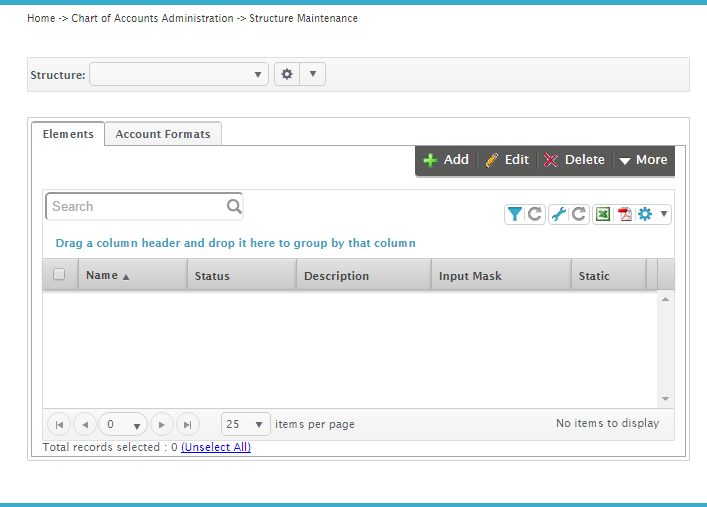Tick the select-all checkbox in grid header
This screenshot has height=507, width=707.
tap(59, 274)
